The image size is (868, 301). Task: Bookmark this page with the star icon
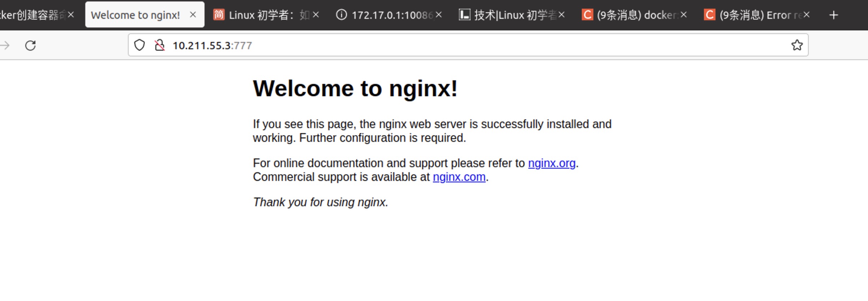tap(797, 45)
